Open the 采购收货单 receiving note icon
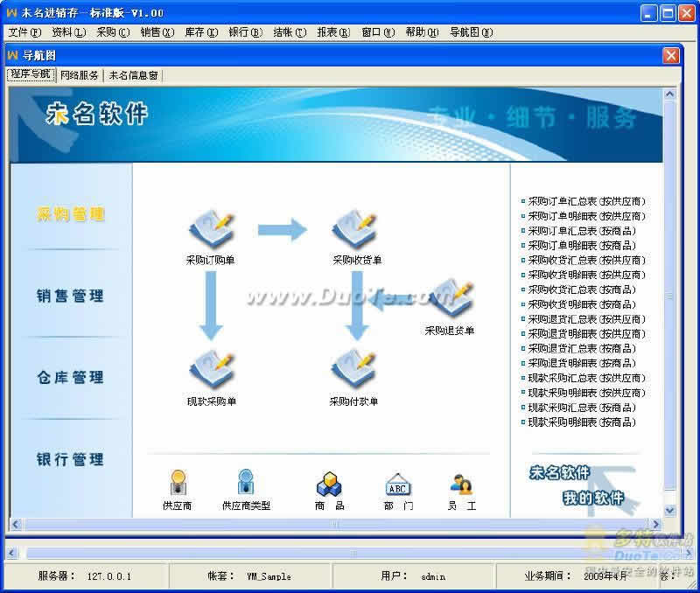The image size is (700, 593). click(x=355, y=229)
